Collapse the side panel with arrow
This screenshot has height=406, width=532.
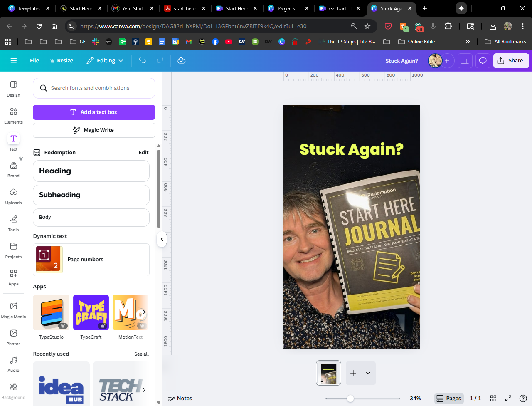click(x=162, y=239)
